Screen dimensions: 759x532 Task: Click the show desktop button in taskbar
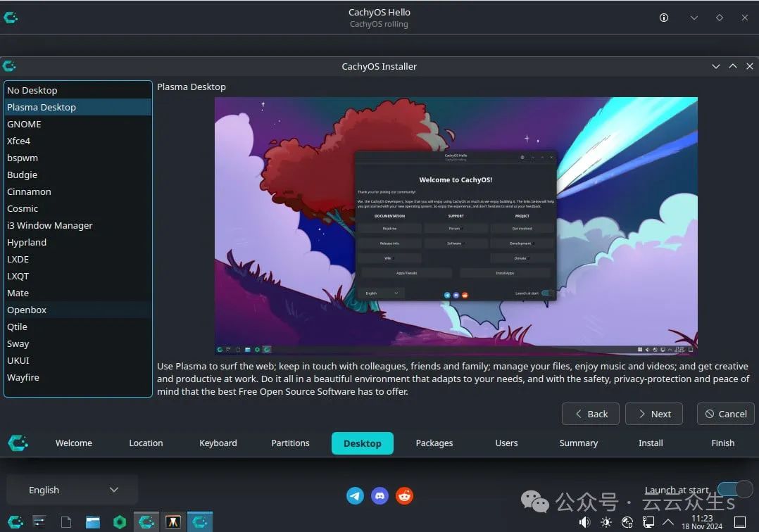click(740, 522)
